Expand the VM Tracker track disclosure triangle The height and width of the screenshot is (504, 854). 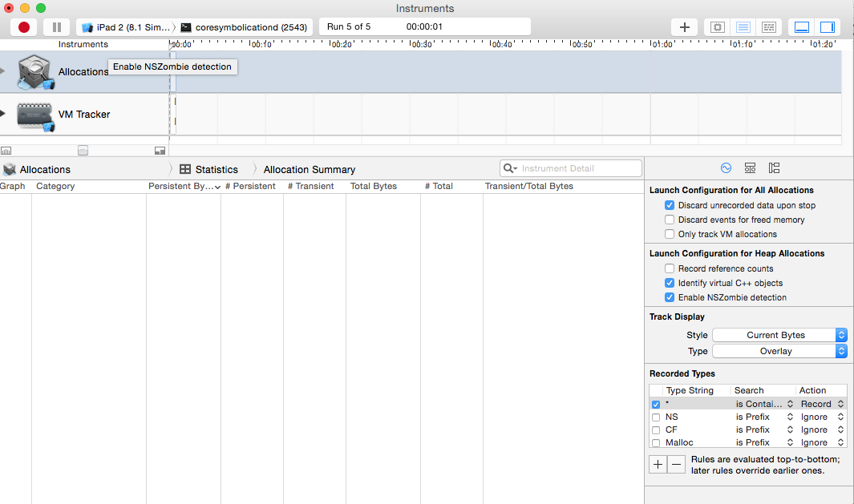[x=2, y=113]
